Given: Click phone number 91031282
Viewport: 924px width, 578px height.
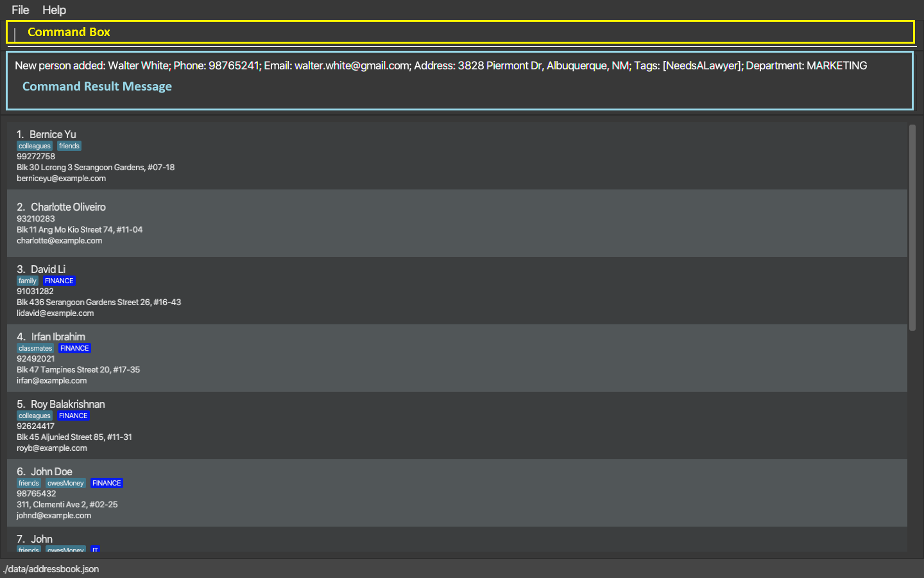Looking at the screenshot, I should click(35, 292).
